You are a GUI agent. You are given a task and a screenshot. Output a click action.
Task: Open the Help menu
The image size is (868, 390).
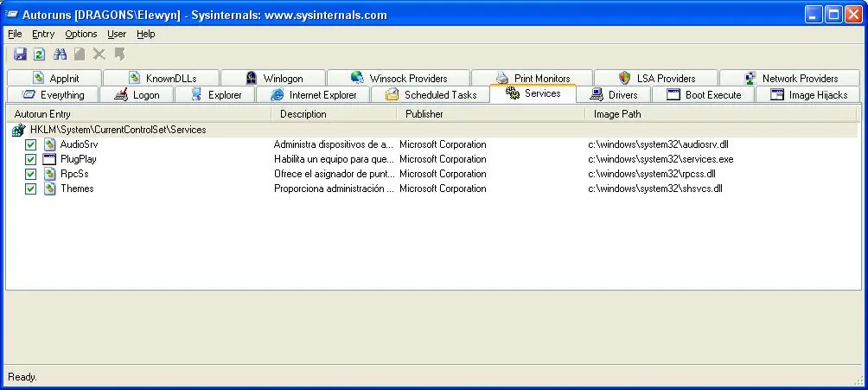point(145,34)
